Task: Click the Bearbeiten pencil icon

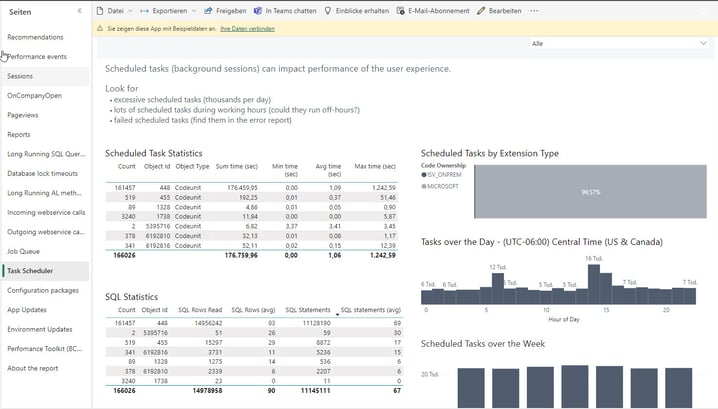Action: pyautogui.click(x=481, y=11)
